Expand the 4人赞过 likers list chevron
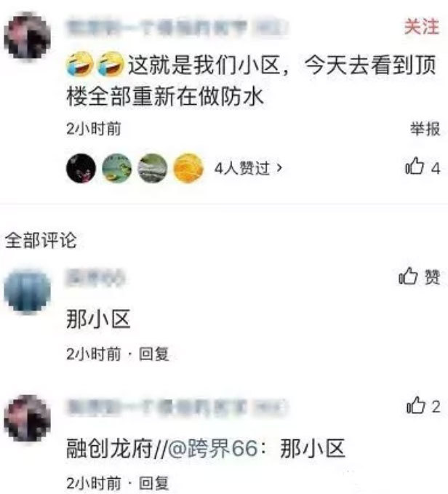 (x=279, y=167)
